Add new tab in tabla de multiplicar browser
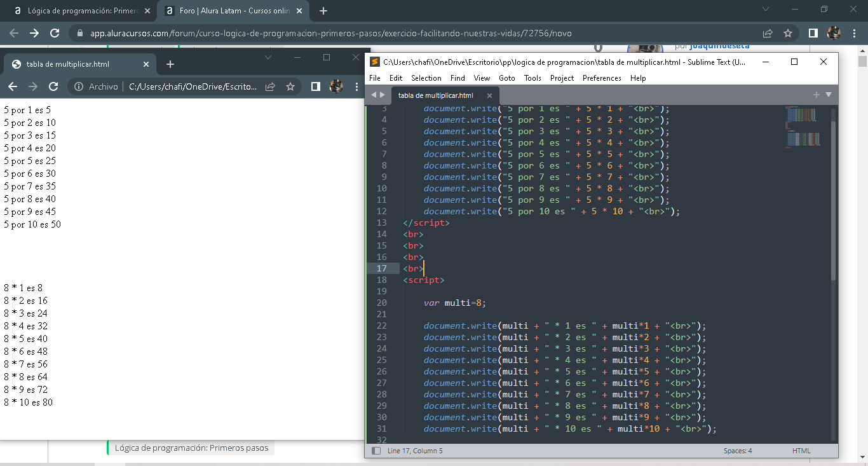 (170, 64)
